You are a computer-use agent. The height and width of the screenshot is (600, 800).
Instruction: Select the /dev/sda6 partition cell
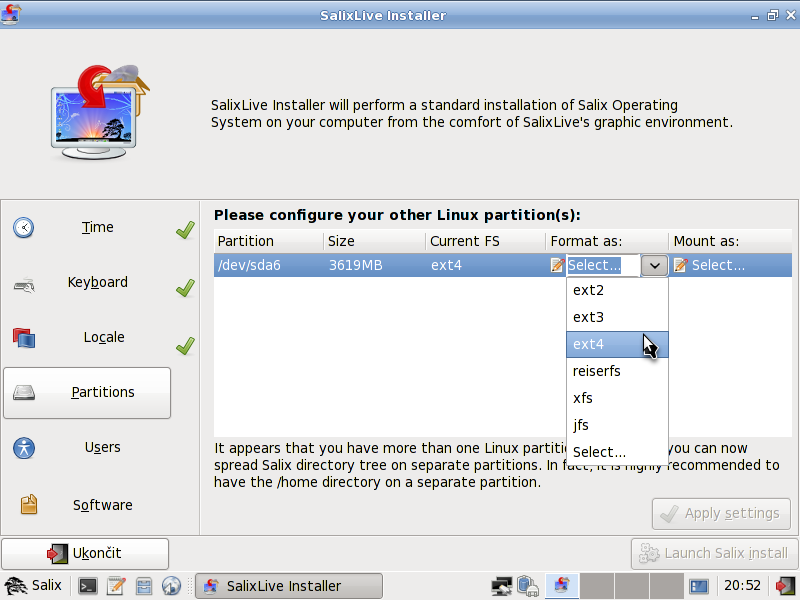249,265
